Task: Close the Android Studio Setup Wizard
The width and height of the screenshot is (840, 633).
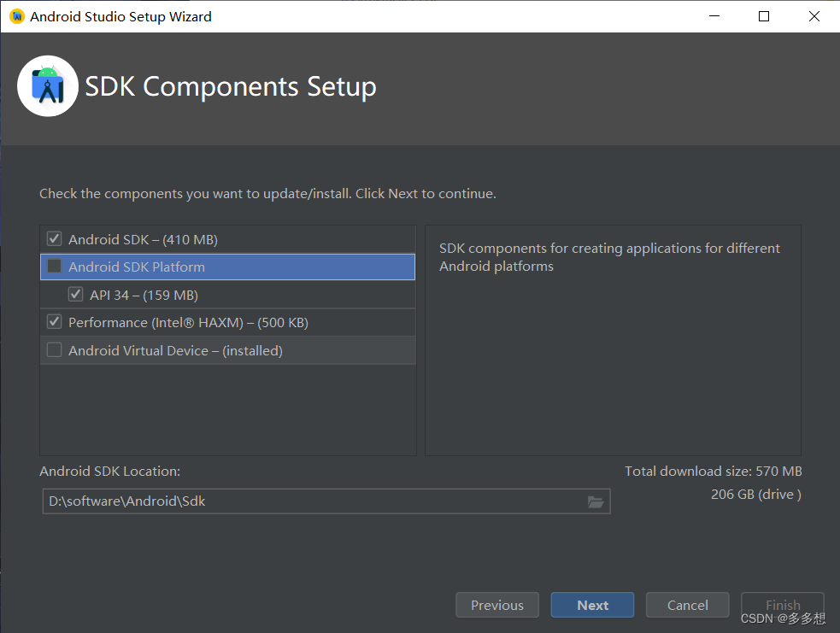Action: click(x=814, y=16)
